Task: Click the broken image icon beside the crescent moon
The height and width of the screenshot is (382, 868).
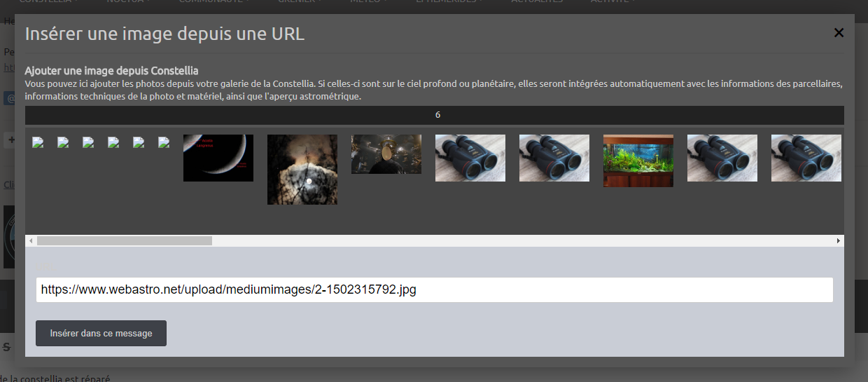Action: pyautogui.click(x=164, y=142)
